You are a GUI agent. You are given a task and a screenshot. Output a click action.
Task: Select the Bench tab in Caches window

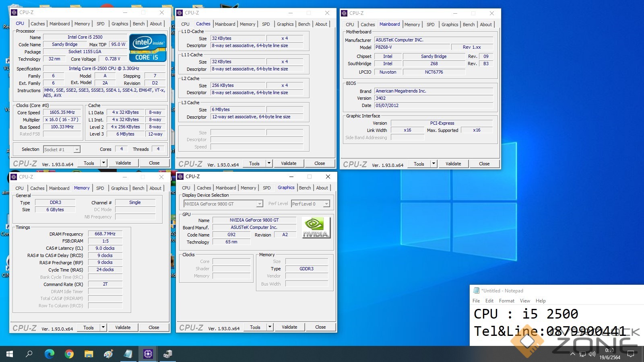point(304,24)
